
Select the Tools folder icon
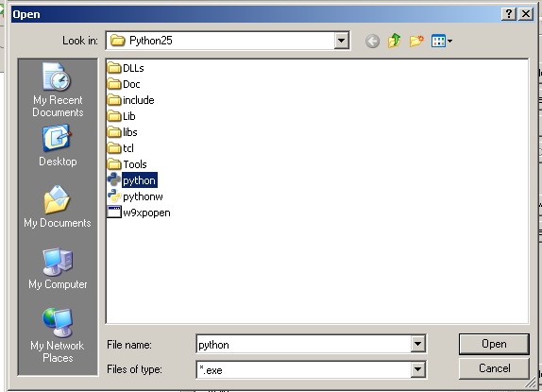tap(114, 164)
